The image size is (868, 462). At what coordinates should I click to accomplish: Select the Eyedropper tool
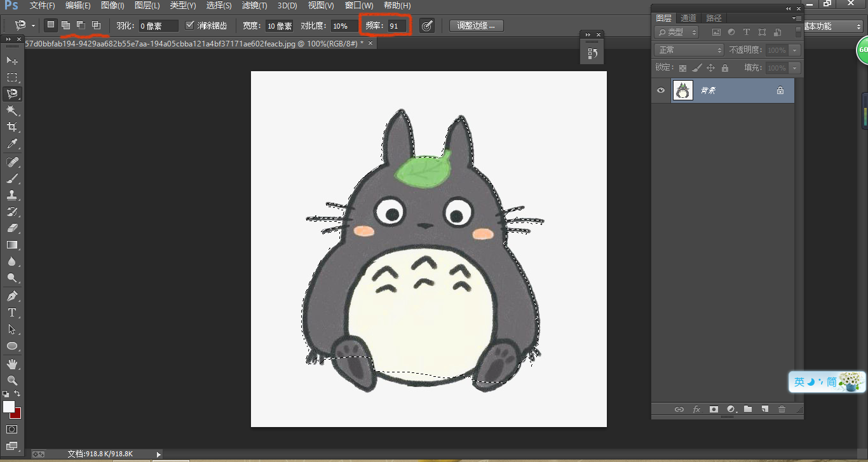pos(12,144)
